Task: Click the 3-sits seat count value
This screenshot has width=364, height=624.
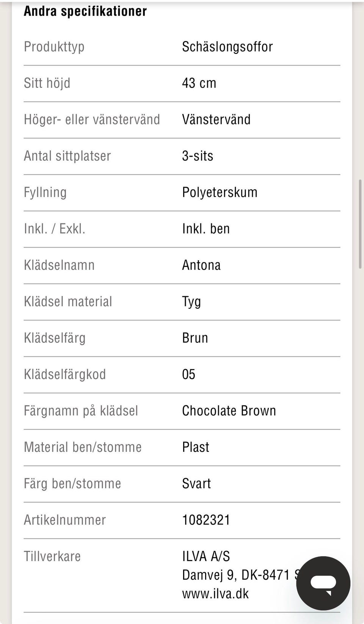Action: point(198,156)
